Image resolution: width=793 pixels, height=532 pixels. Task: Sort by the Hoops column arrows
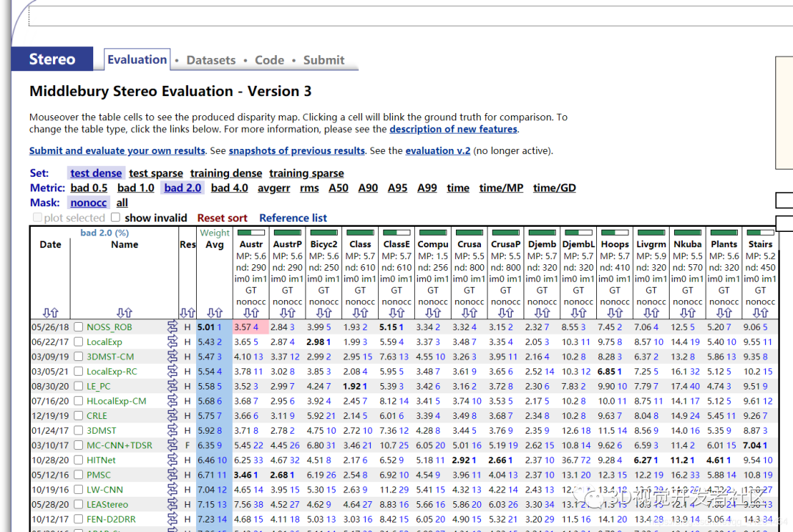[x=615, y=313]
